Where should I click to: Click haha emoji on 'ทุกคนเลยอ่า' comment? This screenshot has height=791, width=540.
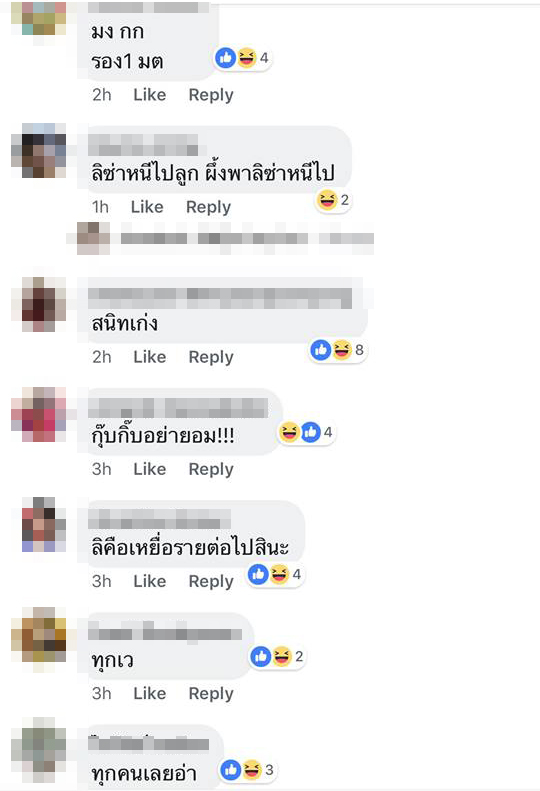[252, 769]
